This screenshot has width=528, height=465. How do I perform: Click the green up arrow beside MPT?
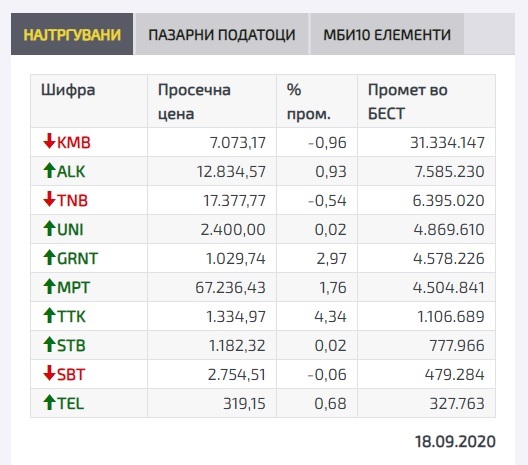coord(49,286)
